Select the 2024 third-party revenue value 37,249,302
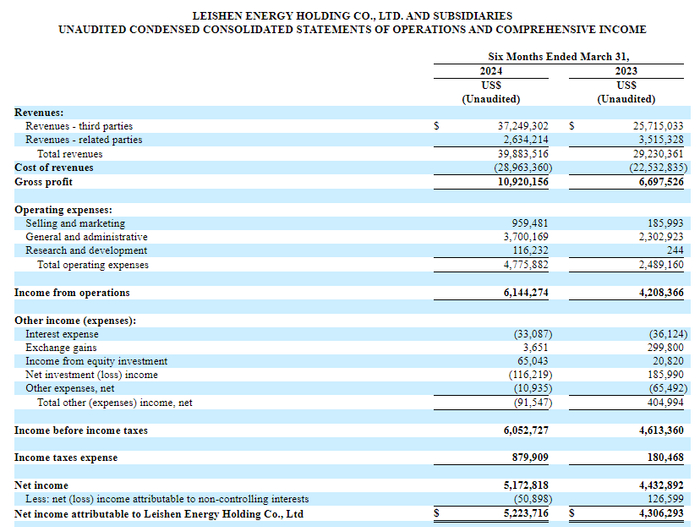The height and width of the screenshot is (527, 700). pos(523,126)
